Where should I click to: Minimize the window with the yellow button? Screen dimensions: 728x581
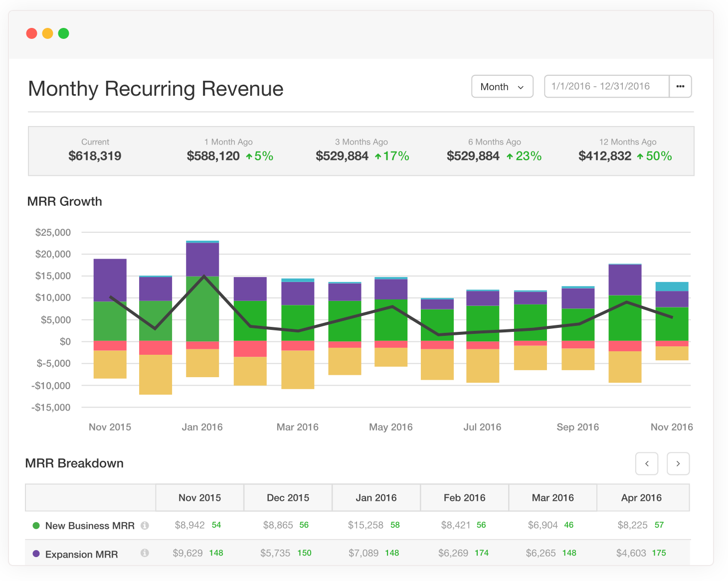point(47,33)
